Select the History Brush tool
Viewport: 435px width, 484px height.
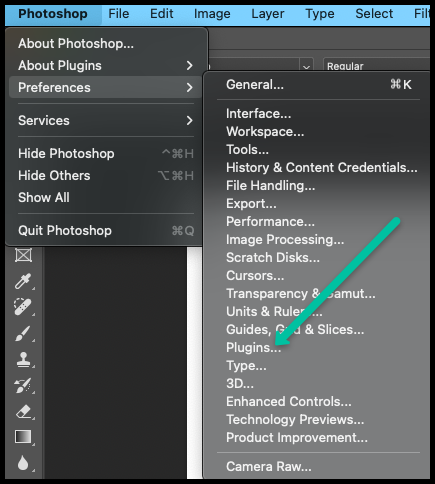[x=23, y=386]
